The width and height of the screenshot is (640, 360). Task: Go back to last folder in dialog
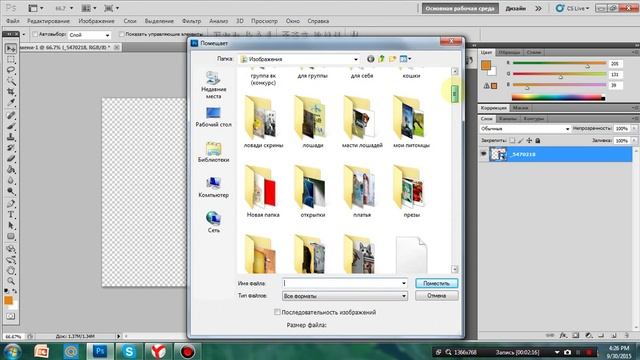371,59
